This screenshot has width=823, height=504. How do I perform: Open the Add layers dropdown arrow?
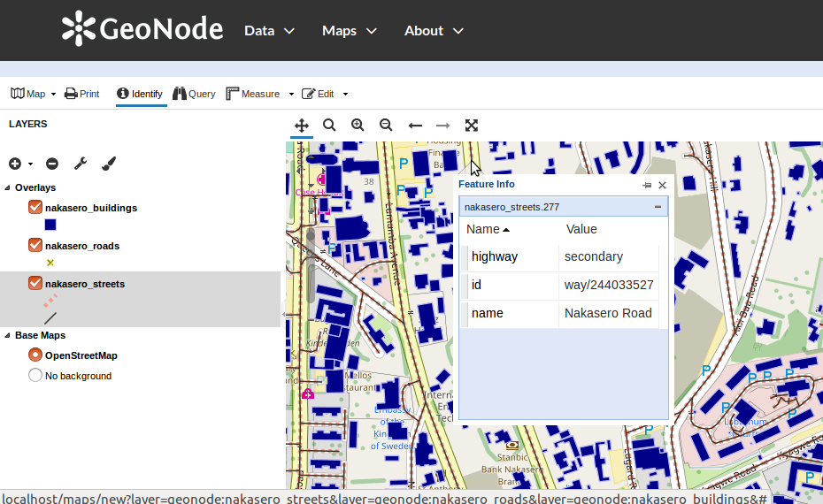click(30, 164)
